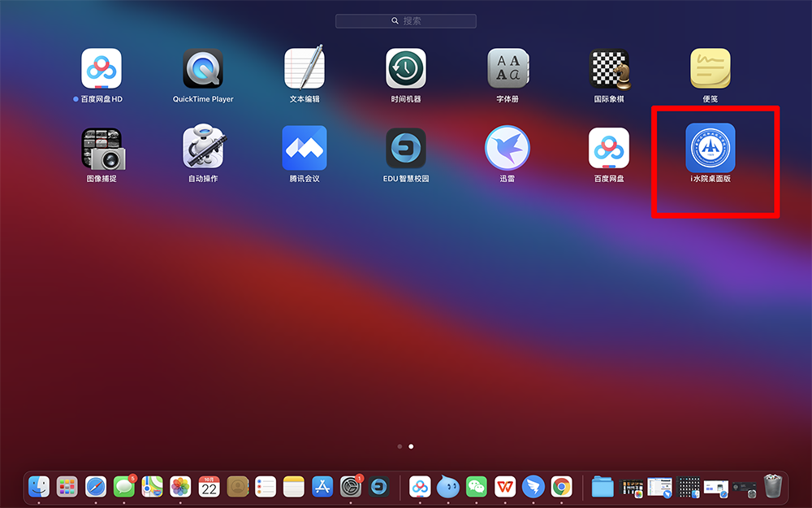
Task: Open the 字体册 (Font Book) app
Action: point(508,69)
